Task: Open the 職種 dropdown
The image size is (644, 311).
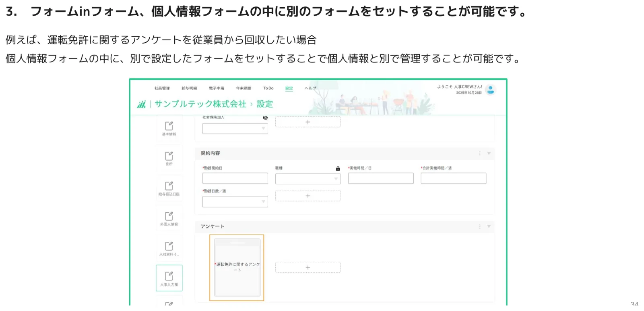Action: tap(308, 178)
